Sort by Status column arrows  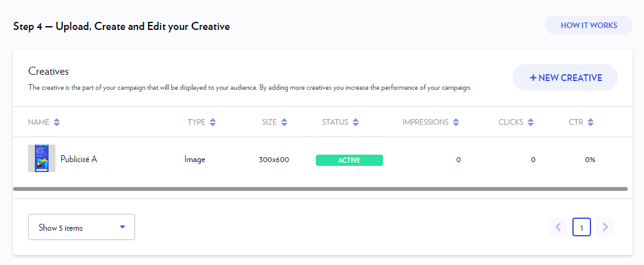356,122
